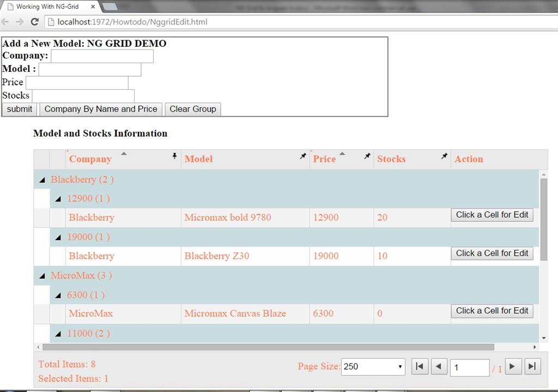
Task: Collapse the 11000 (2) subgroup
Action: (x=58, y=334)
